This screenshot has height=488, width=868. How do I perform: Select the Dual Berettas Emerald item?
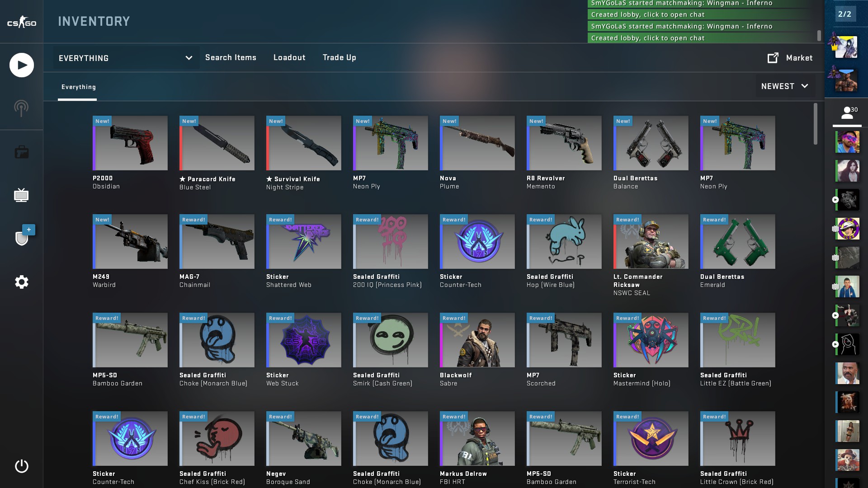pos(737,242)
